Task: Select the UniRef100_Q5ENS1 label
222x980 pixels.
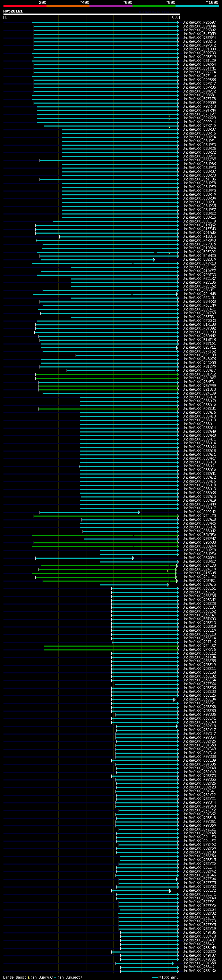Action: (199, 581)
